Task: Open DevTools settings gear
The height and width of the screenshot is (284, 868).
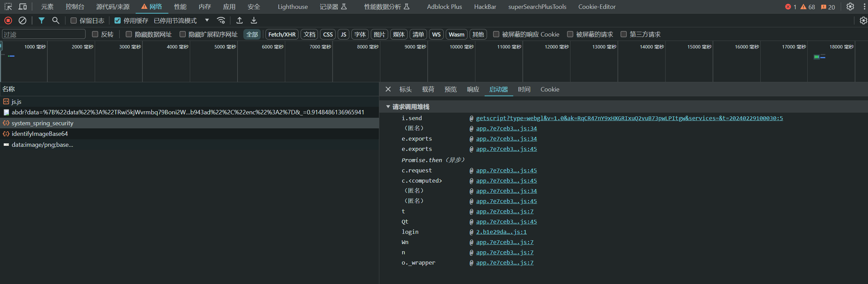Action: click(850, 6)
